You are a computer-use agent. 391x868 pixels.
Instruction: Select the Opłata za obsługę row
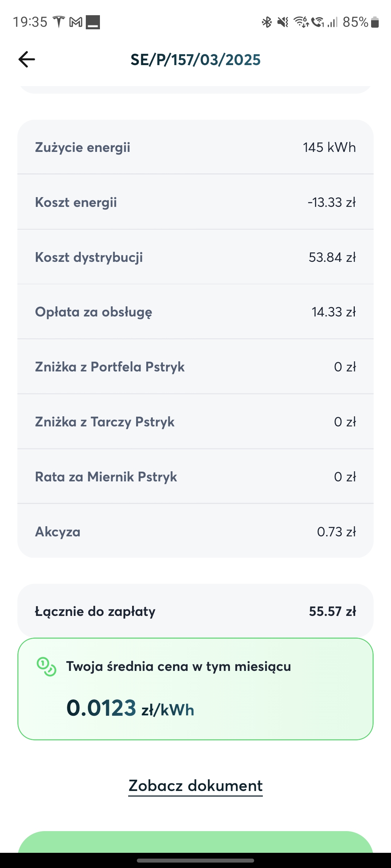195,312
